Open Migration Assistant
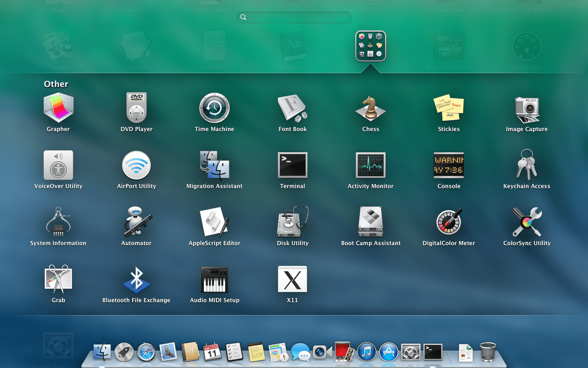588x368 pixels. 215,165
